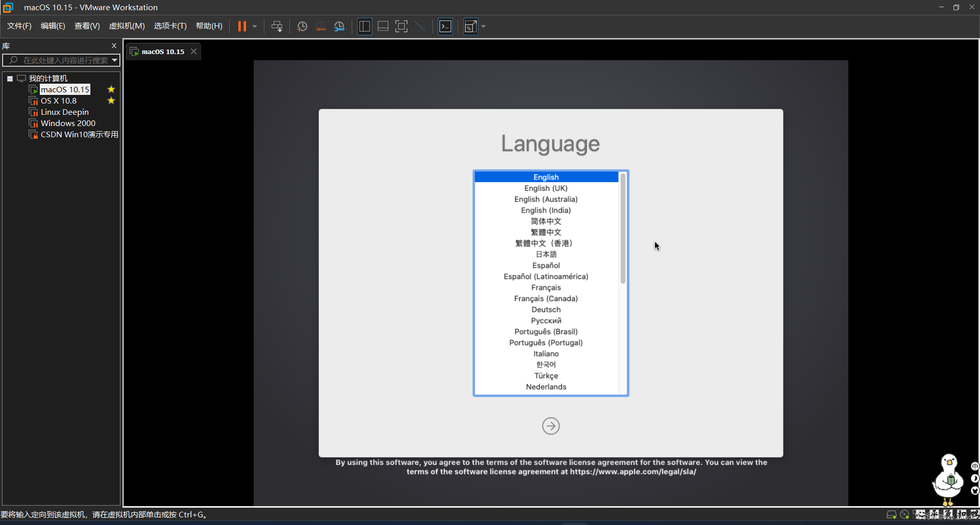Select 繁體中文（香港）language
The width and height of the screenshot is (980, 525).
[x=546, y=243]
